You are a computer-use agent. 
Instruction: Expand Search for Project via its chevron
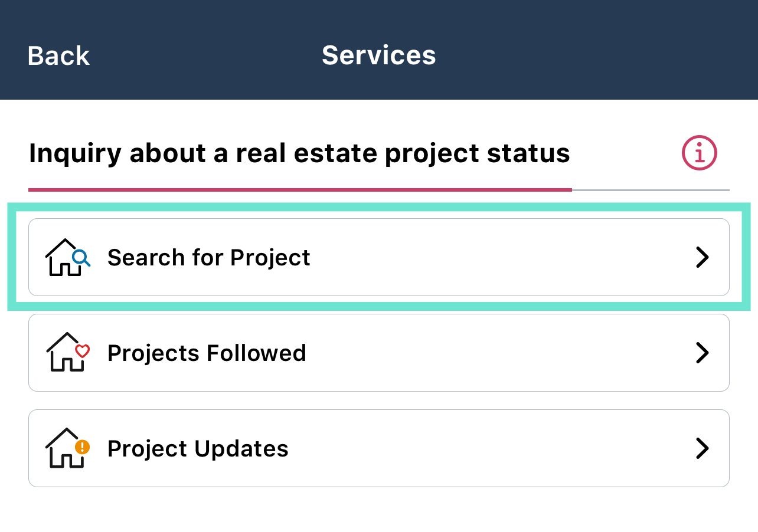[702, 258]
